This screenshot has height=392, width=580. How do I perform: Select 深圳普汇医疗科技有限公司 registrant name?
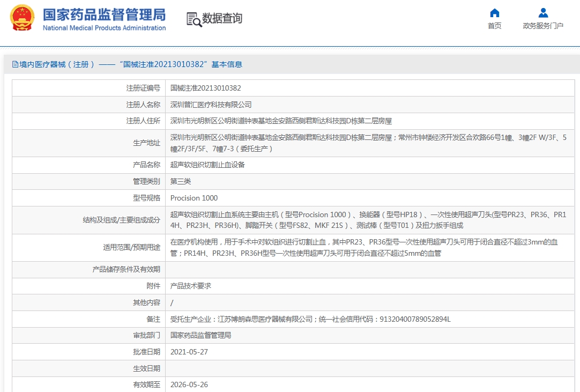pyautogui.click(x=211, y=105)
